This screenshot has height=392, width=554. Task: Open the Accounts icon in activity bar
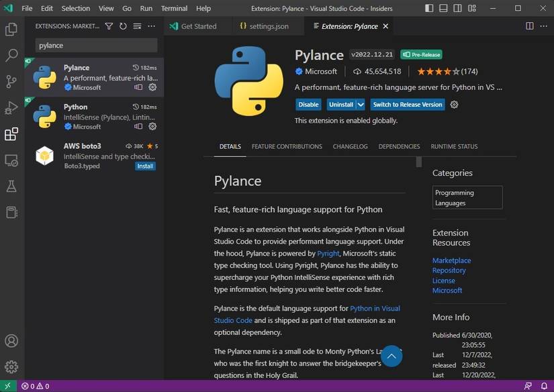click(x=11, y=341)
